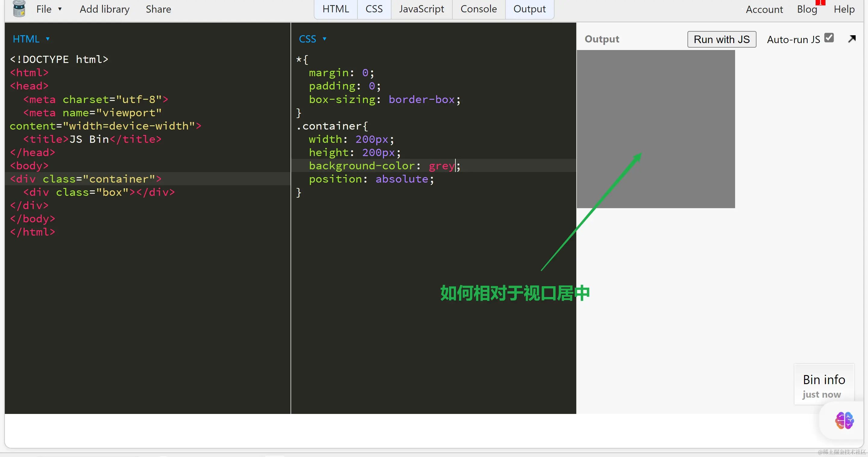Open the Account link
The height and width of the screenshot is (457, 868).
pos(764,9)
